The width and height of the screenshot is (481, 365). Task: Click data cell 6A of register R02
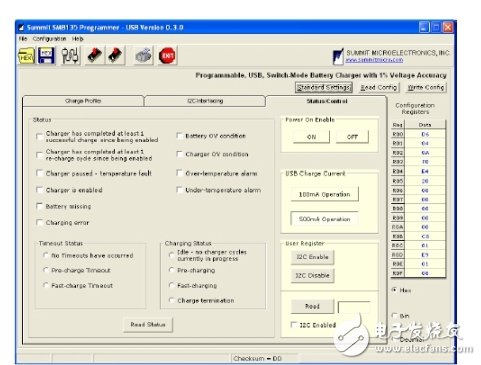click(x=425, y=153)
